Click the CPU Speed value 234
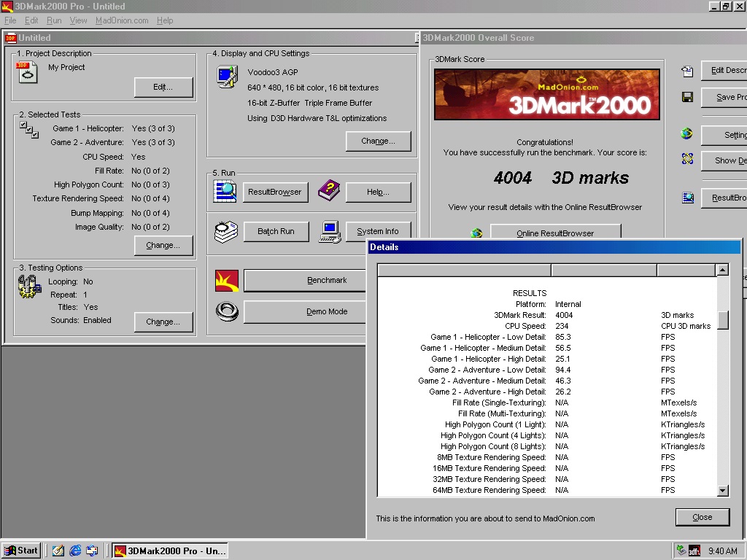747x560 pixels. click(x=562, y=326)
